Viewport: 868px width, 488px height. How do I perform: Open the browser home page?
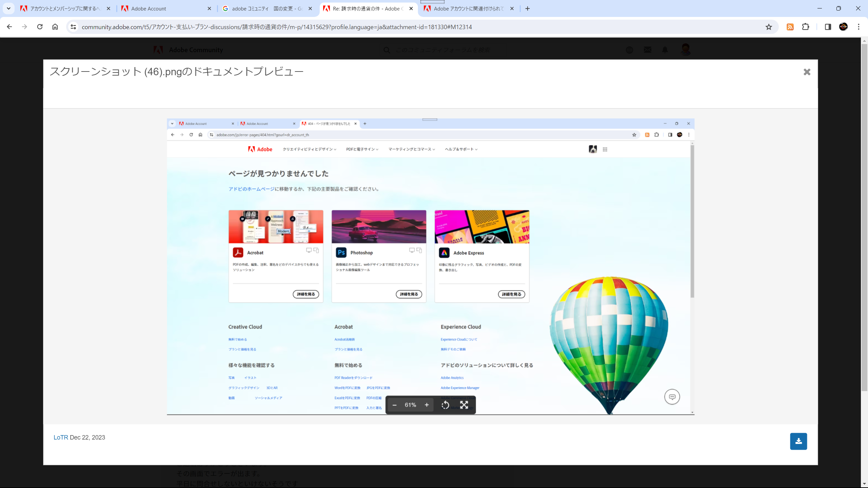(x=55, y=27)
